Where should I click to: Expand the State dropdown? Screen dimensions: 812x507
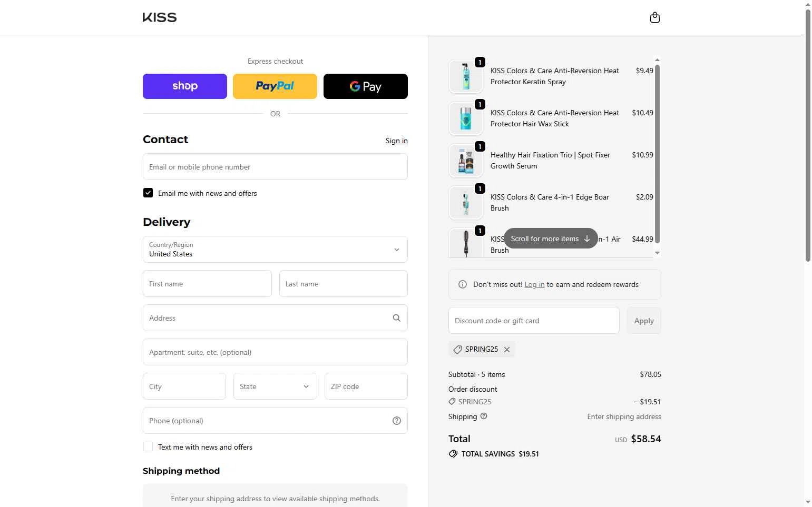tap(275, 386)
